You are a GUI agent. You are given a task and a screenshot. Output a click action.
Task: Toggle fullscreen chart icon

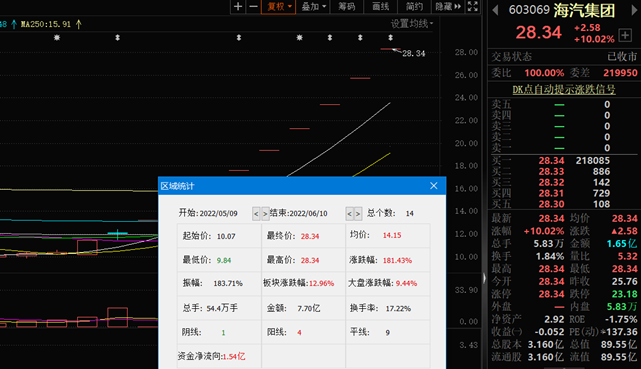tap(473, 7)
